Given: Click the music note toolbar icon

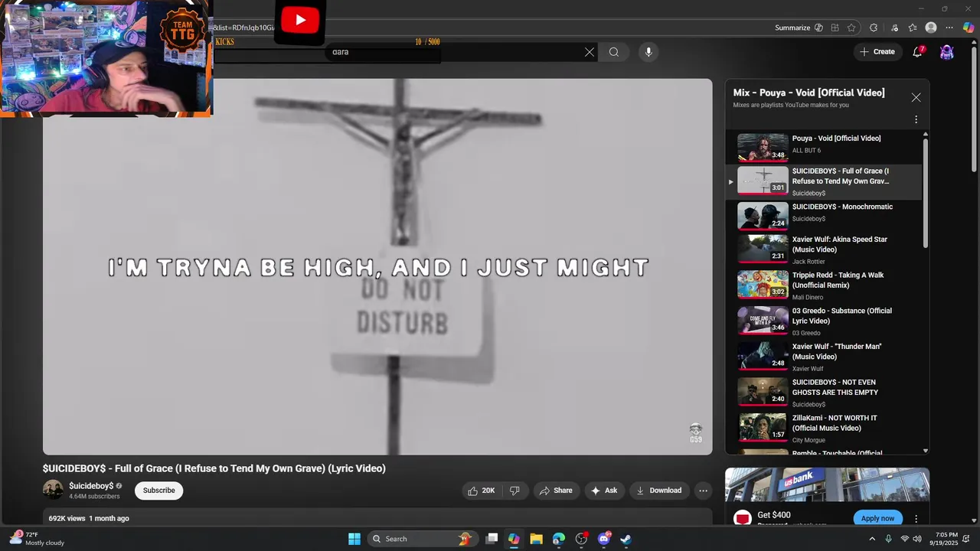Looking at the screenshot, I should [894, 28].
